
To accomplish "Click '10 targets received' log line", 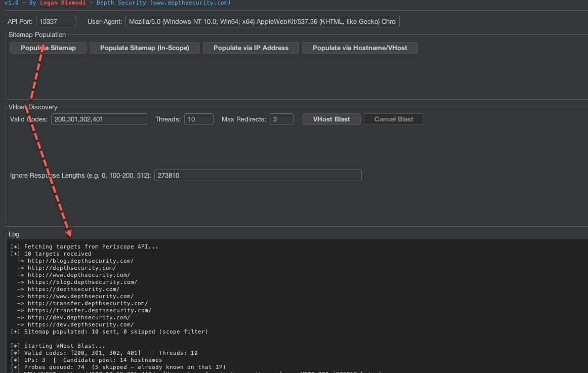I will point(51,254).
